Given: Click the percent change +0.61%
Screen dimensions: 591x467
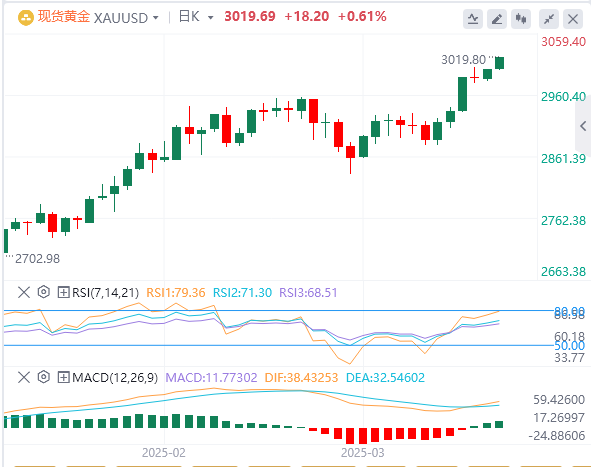Looking at the screenshot, I should [362, 17].
